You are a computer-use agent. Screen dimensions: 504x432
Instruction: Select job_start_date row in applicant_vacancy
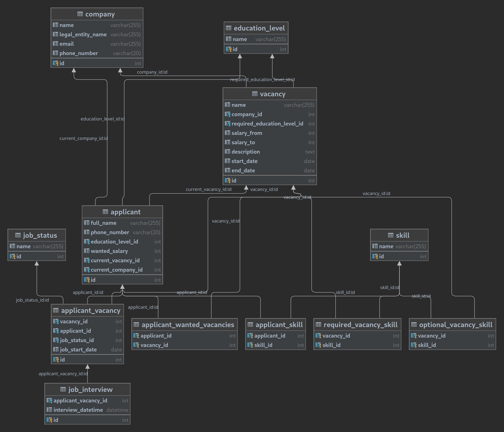point(78,350)
